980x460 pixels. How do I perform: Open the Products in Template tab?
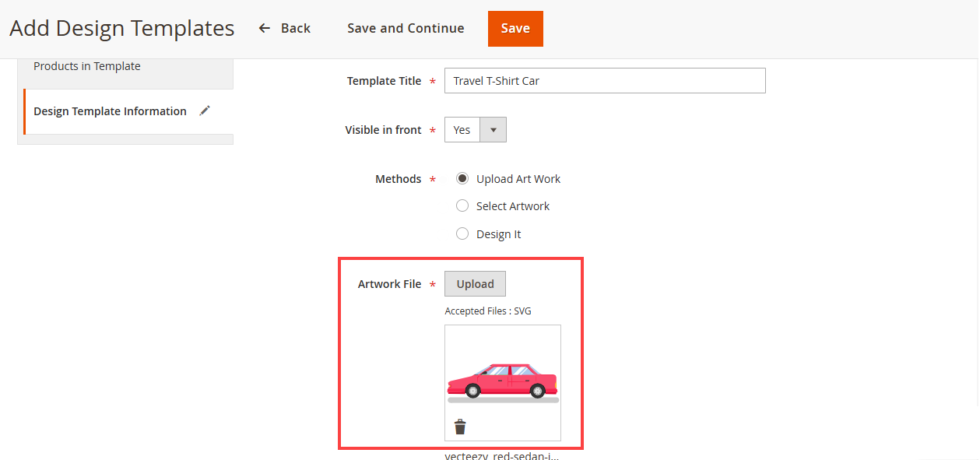tap(87, 67)
